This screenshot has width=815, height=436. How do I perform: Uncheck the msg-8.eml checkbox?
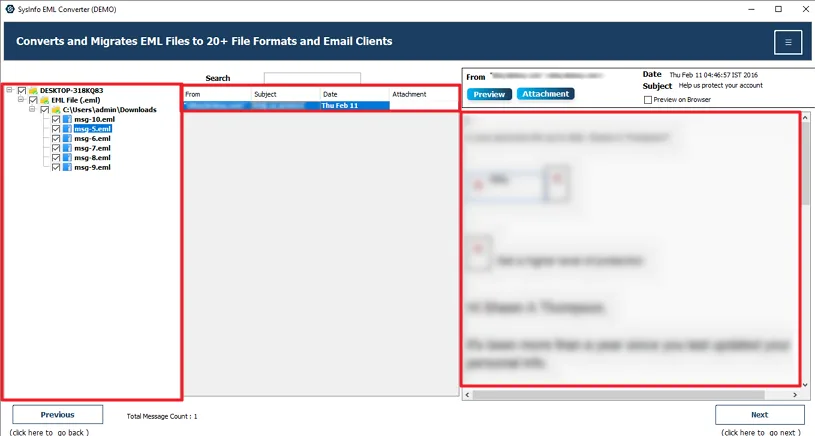tap(56, 157)
